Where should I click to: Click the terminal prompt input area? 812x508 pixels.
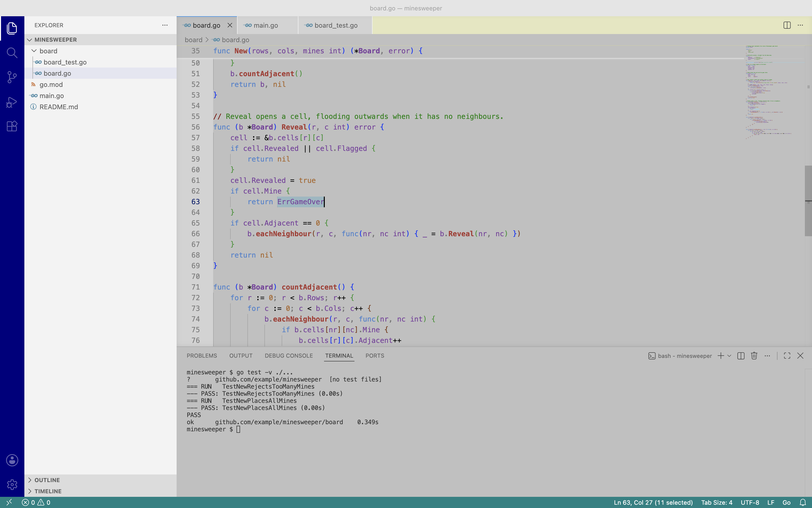coord(238,429)
